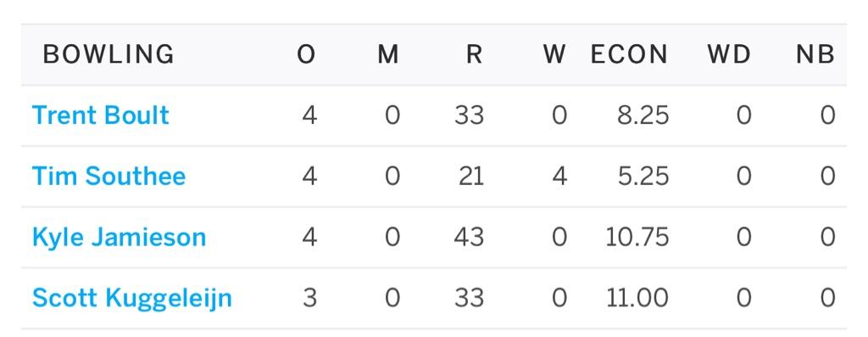
Task: Select Kyle Jamieson's 43 runs value
Action: pos(469,238)
